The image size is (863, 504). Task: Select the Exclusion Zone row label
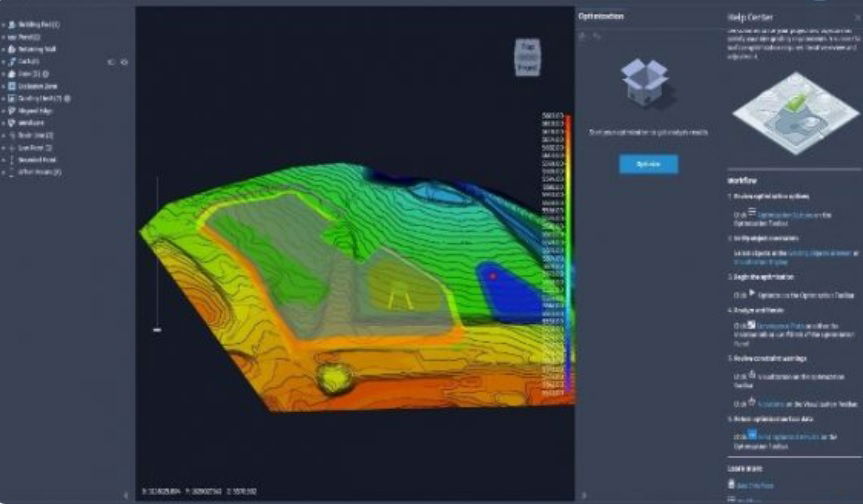[37, 86]
